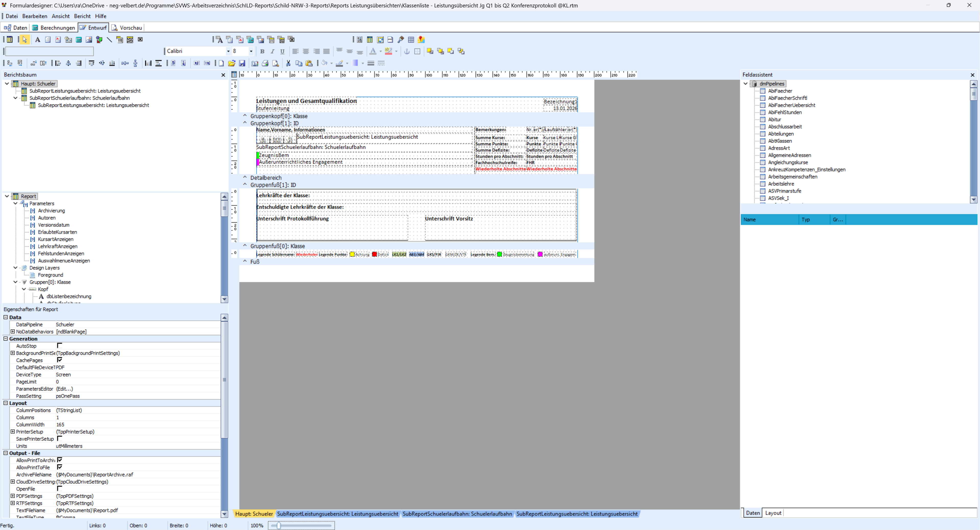
Task: Expand the PrinterSetup property
Action: point(13,432)
